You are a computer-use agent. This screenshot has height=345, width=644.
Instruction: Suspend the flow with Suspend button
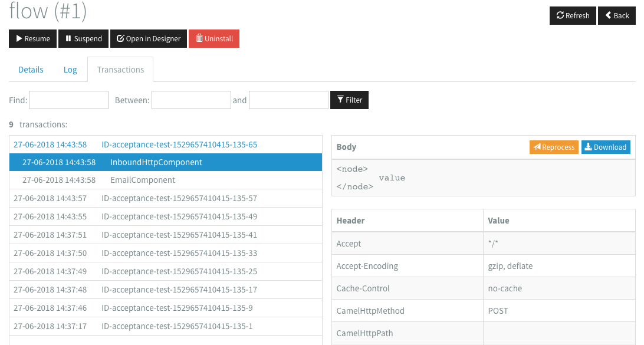coord(83,38)
